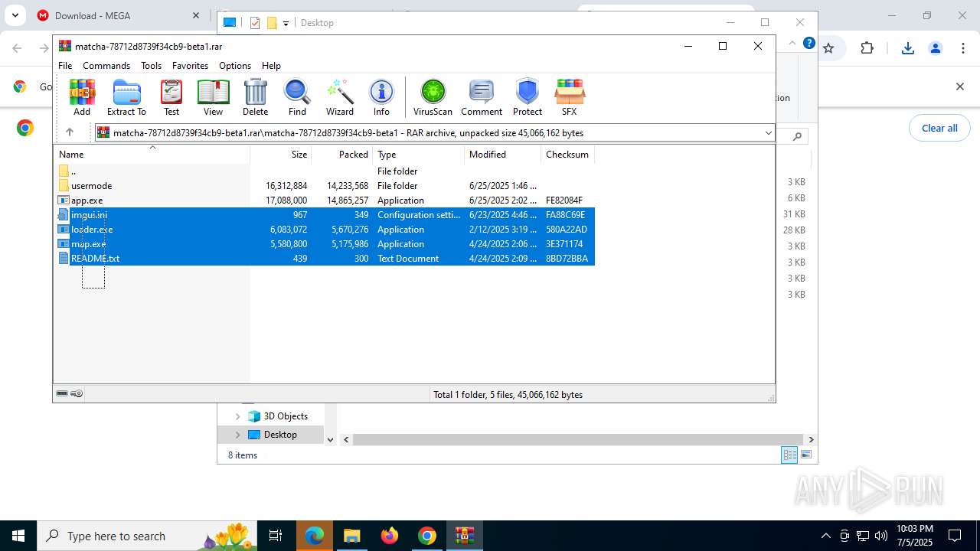Select Desktop in Explorer navigation pane
This screenshot has width=980, height=551.
280,435
